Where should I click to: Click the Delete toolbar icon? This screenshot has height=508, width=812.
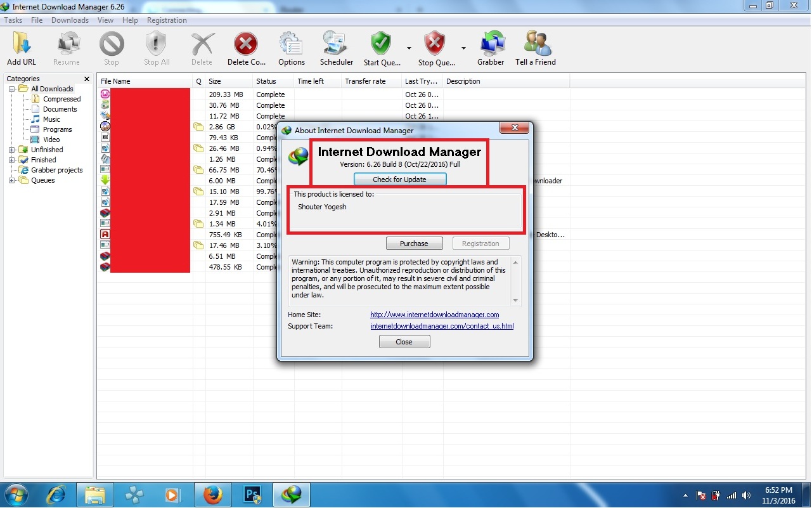click(202, 44)
